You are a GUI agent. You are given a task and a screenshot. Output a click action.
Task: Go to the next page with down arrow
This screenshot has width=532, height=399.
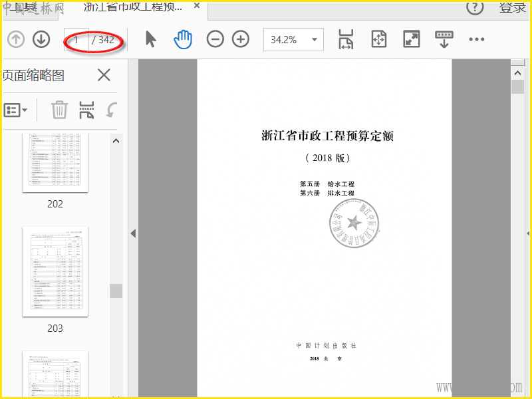pos(41,39)
